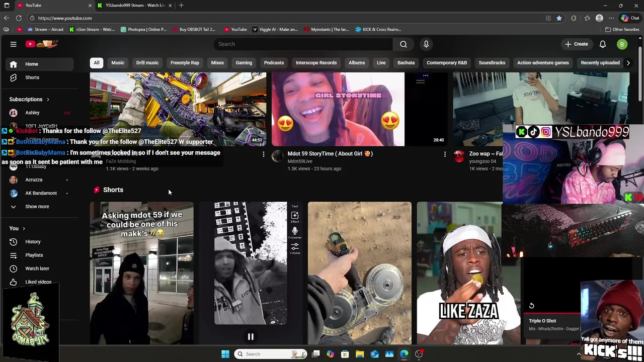This screenshot has height=362, width=644.
Task: Open a new browser tab
Action: tap(181, 6)
